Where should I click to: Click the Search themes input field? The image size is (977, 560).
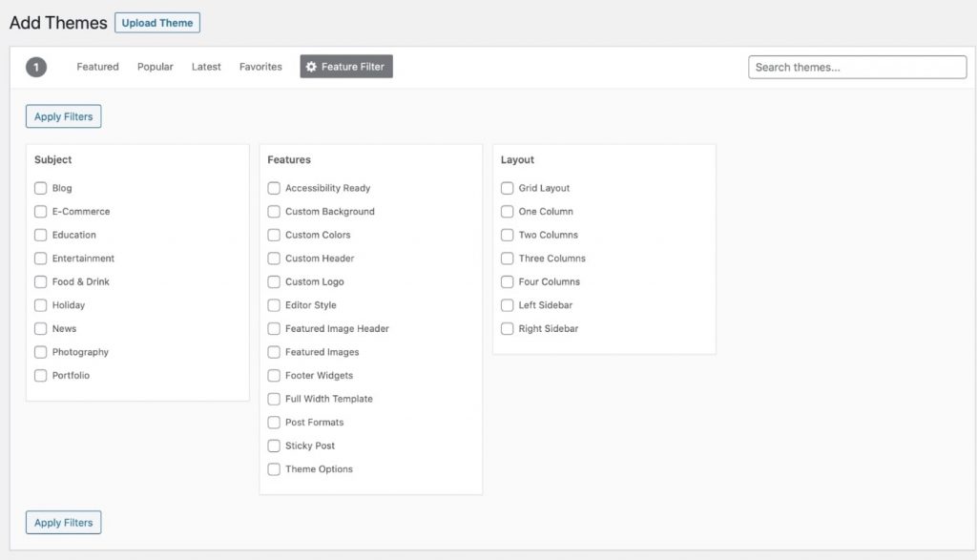[x=856, y=67]
